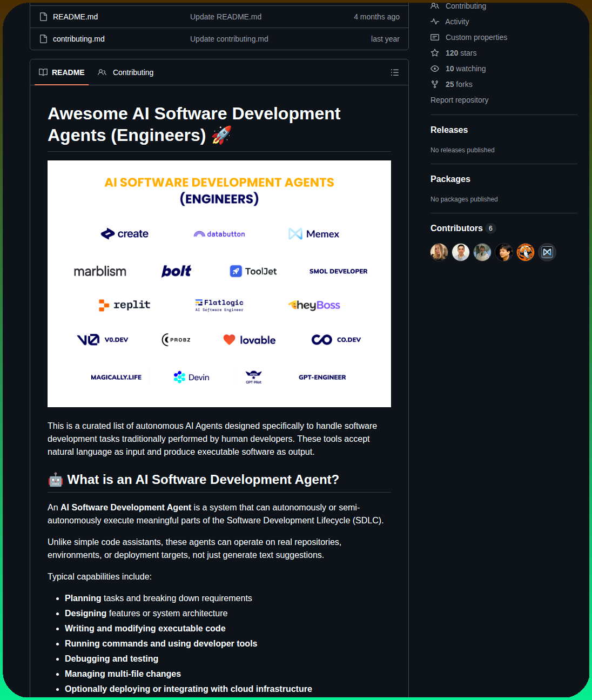This screenshot has height=700, width=592.
Task: Select the README tab
Action: [62, 72]
